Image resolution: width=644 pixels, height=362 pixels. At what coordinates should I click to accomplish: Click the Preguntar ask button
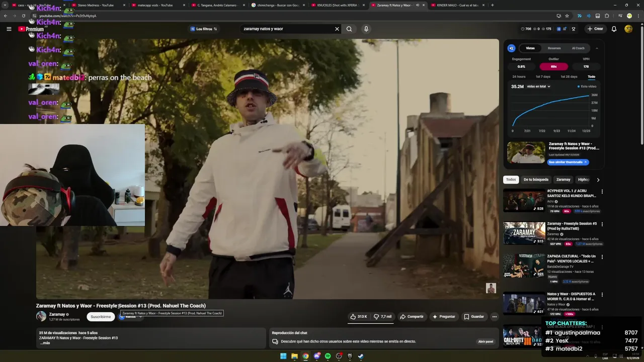click(444, 317)
